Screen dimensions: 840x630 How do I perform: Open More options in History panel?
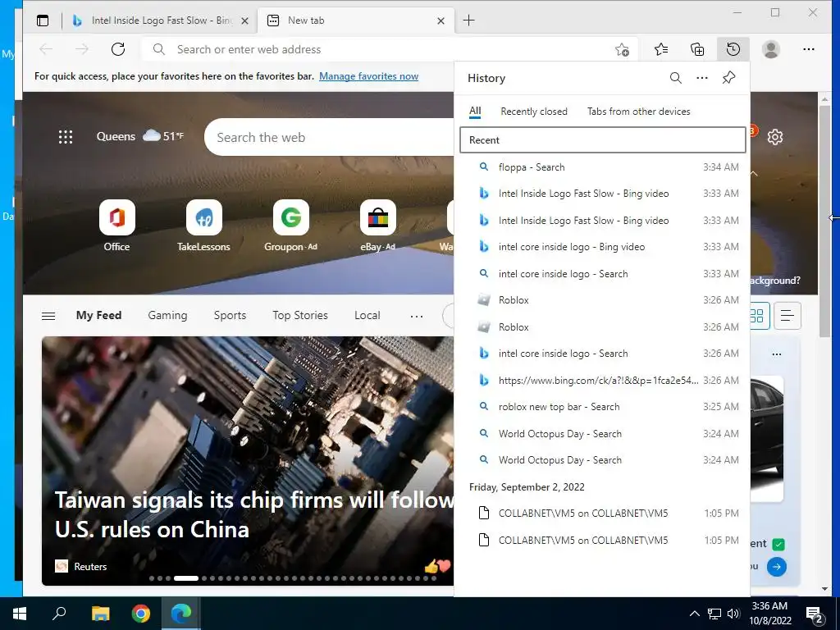[x=702, y=78]
